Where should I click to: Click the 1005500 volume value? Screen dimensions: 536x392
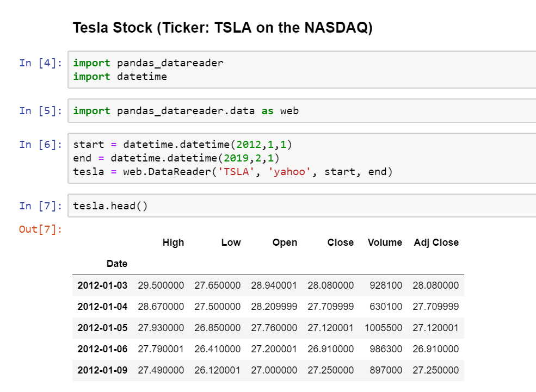click(x=383, y=328)
